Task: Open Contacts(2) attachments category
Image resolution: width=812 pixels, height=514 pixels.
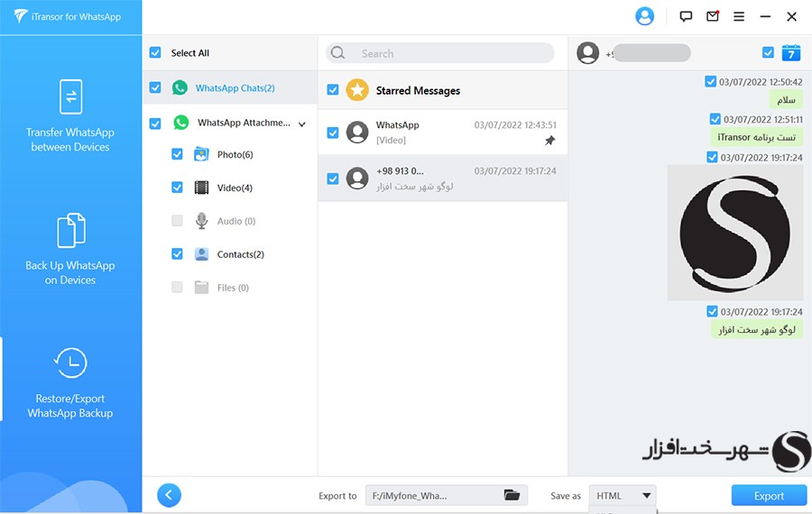Action: tap(240, 254)
